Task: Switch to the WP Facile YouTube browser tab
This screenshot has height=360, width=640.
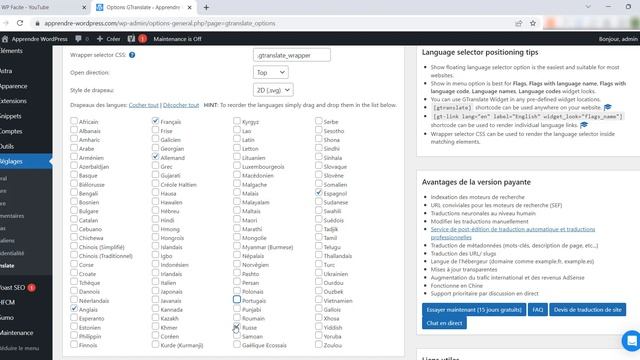Action: coord(44,7)
